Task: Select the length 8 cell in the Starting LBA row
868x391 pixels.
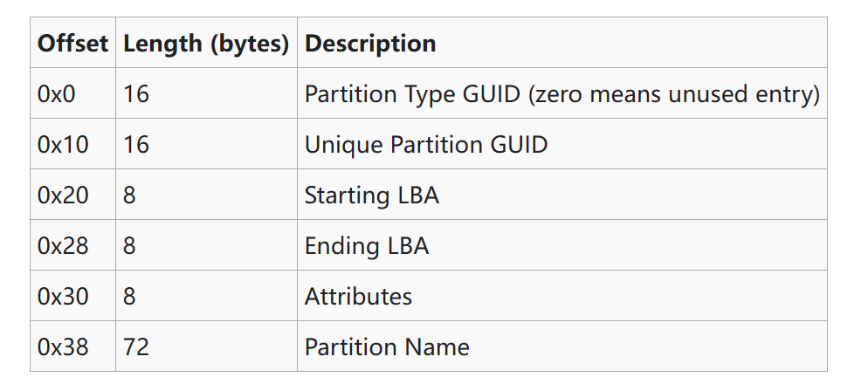Action: point(130,195)
